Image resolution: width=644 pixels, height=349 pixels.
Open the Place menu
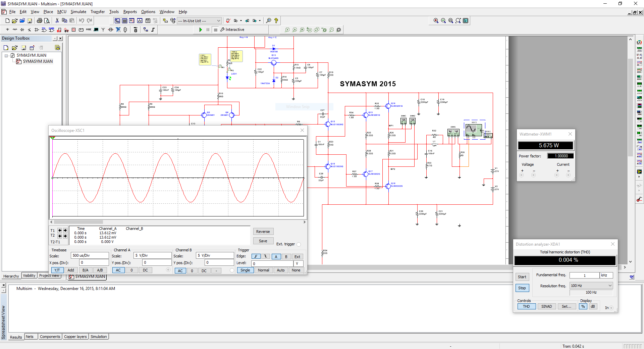click(x=48, y=12)
